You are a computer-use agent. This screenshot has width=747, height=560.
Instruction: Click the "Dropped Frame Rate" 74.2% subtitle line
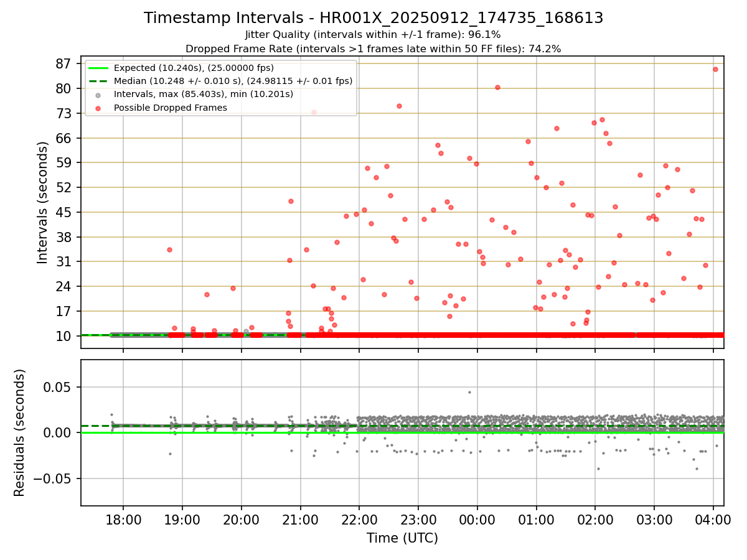374,49
